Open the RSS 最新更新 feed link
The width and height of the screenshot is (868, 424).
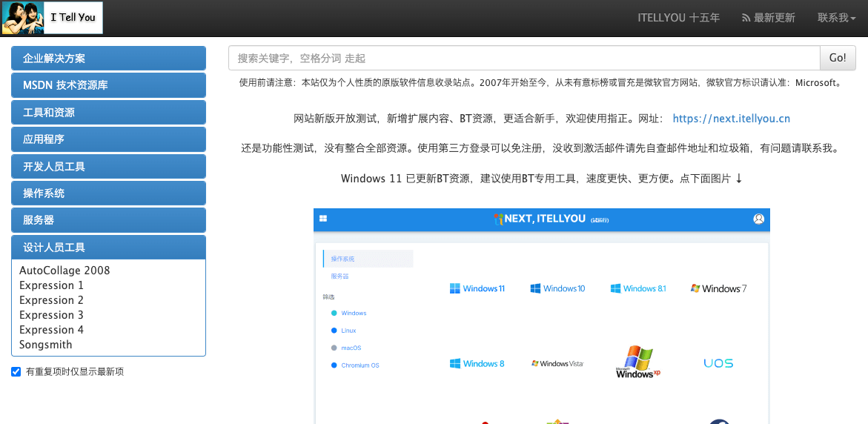769,18
